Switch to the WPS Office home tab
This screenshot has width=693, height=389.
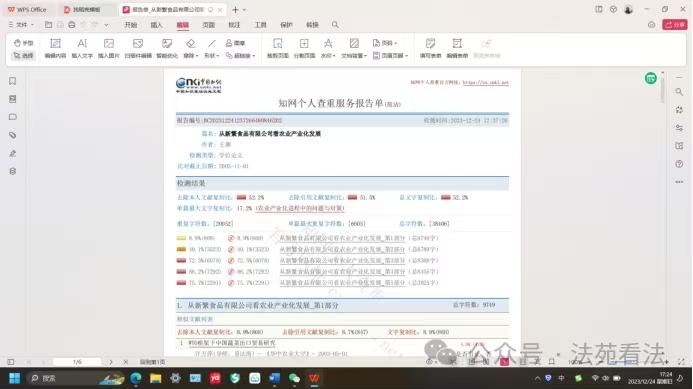pos(27,9)
